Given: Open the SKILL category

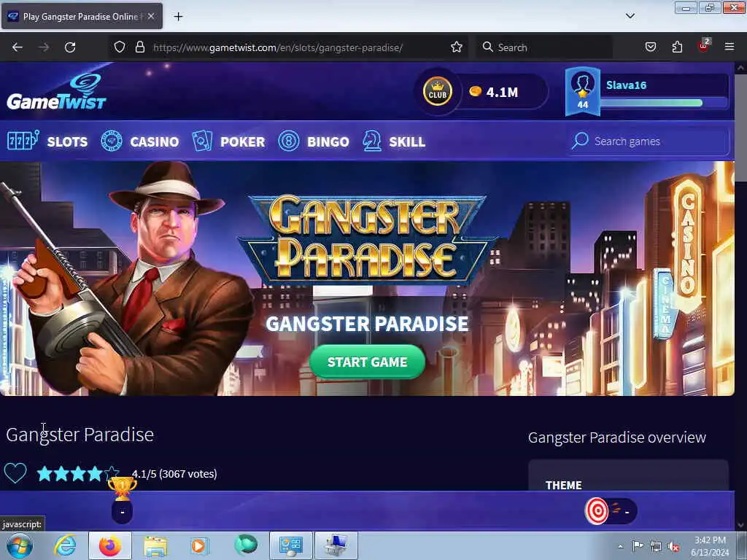Looking at the screenshot, I should (407, 142).
